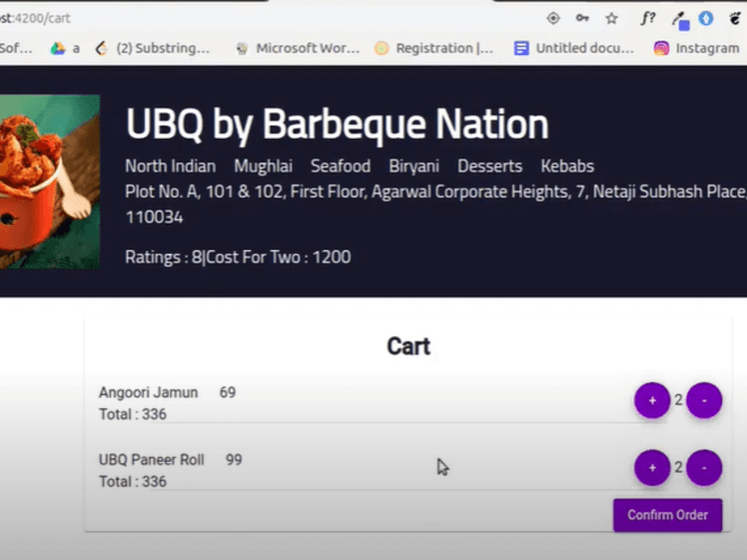Increase UBQ Paneer Roll quantity with plus button
Image resolution: width=747 pixels, height=560 pixels.
tap(652, 468)
